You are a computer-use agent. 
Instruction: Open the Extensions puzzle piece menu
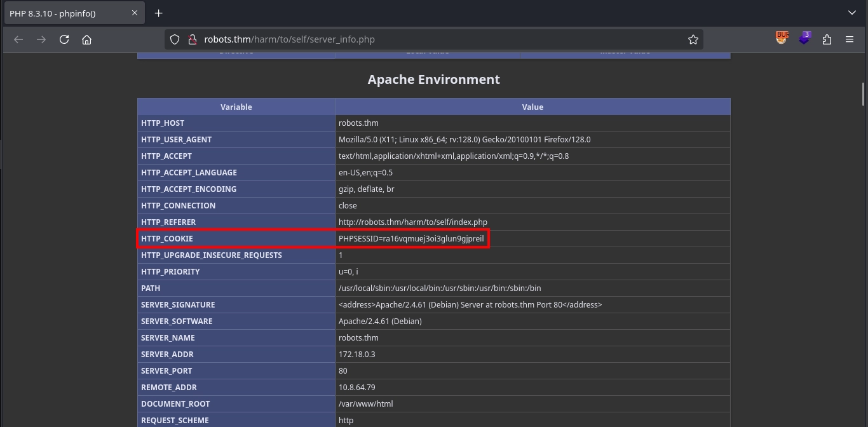(827, 39)
